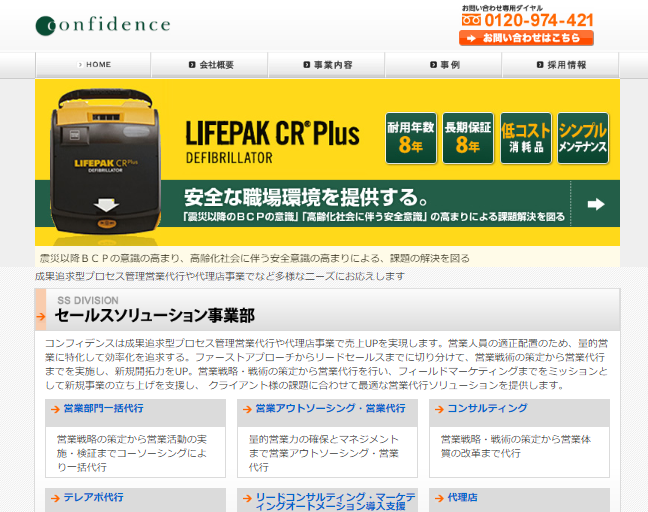This screenshot has height=512, width=648.
Task: Click the arrow icon beside コンサルティング
Action: click(439, 409)
